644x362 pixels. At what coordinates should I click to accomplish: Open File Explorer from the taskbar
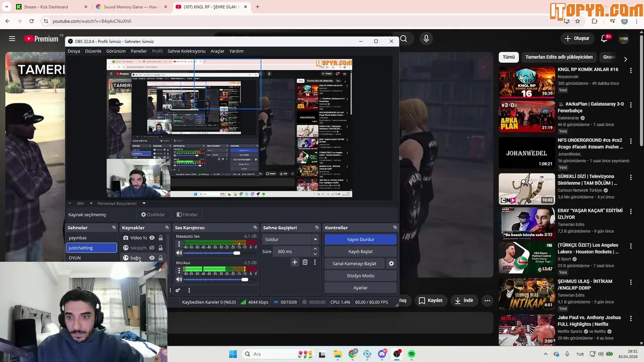[337, 354]
